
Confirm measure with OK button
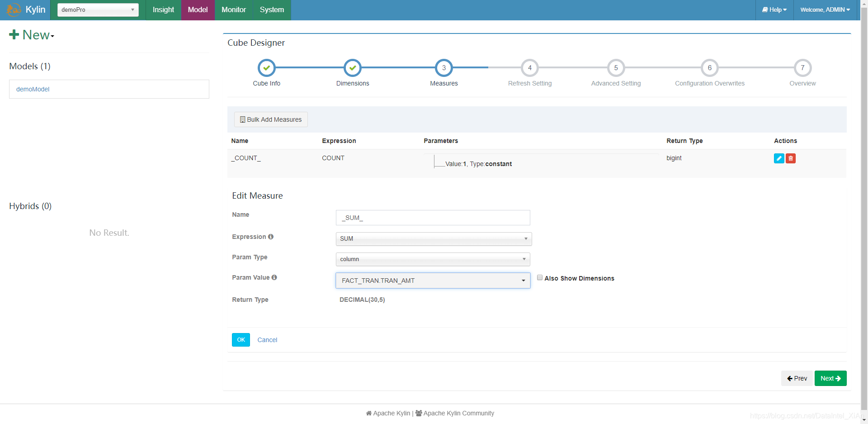(x=241, y=340)
